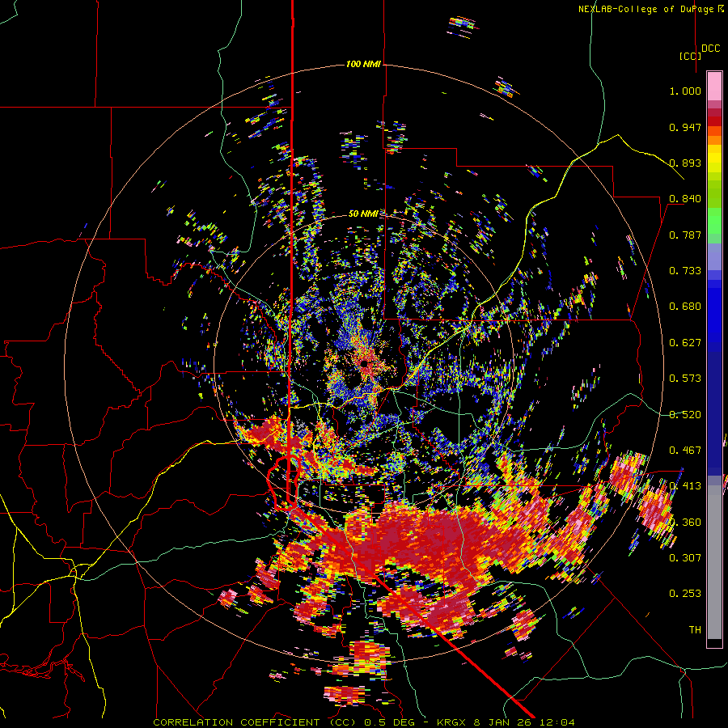Select the 0.680 scale value
Screen dimensions: 728x728
[x=685, y=307]
